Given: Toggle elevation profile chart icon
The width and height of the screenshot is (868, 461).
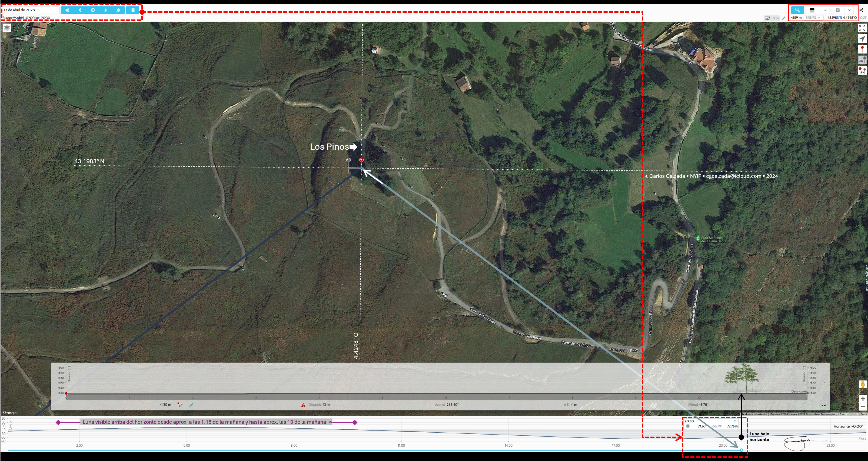Looking at the screenshot, I should [823, 405].
